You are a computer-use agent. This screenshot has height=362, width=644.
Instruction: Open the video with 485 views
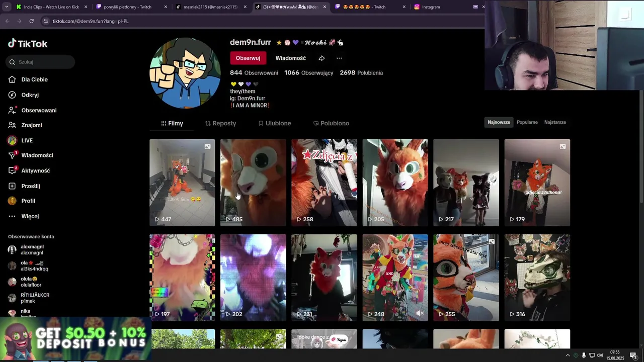click(x=253, y=183)
